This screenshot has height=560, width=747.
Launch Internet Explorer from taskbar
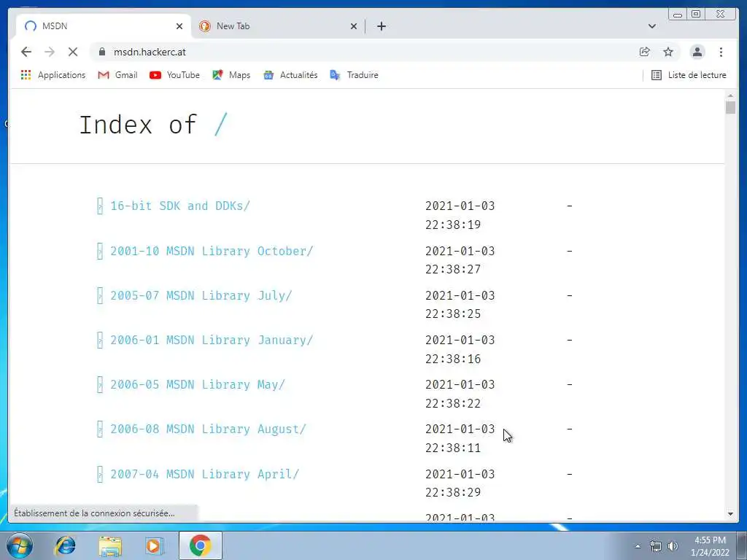click(65, 545)
